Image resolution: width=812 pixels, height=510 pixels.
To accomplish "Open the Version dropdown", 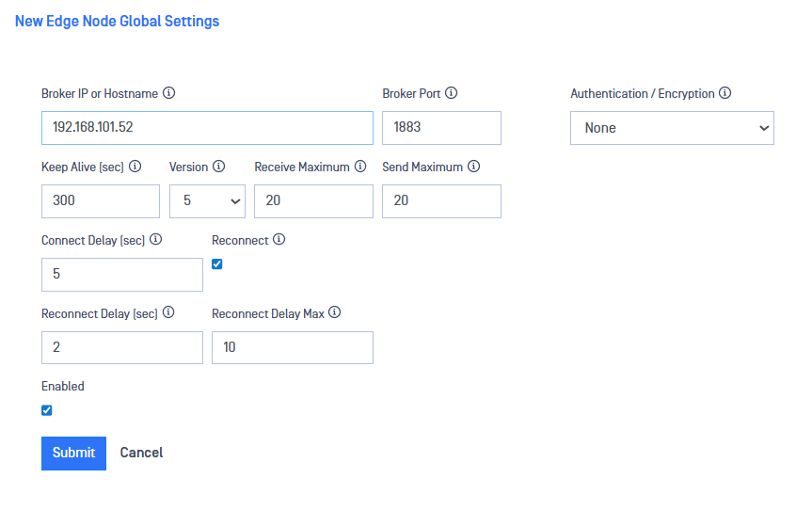I will (207, 201).
